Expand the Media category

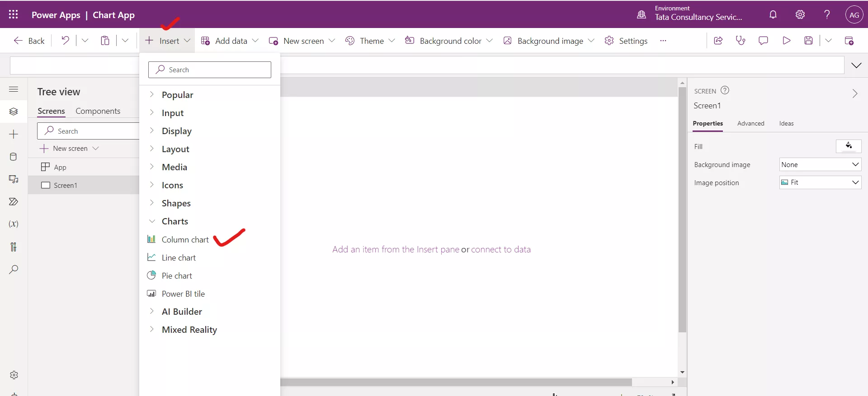pyautogui.click(x=152, y=167)
